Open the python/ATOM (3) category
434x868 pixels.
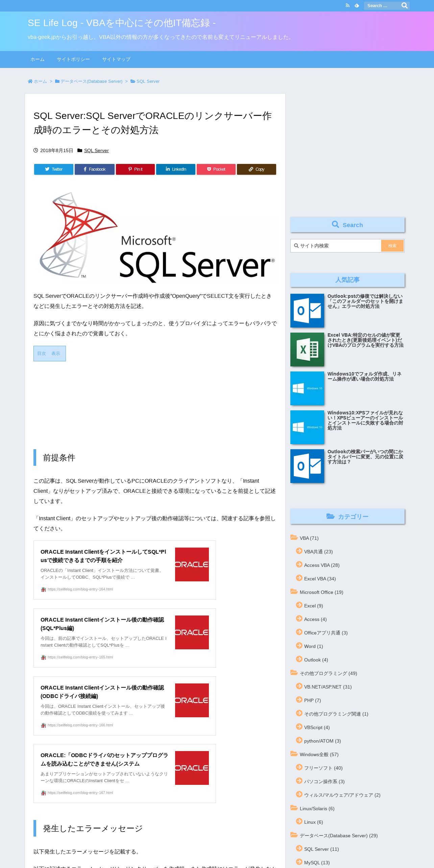[x=322, y=741]
